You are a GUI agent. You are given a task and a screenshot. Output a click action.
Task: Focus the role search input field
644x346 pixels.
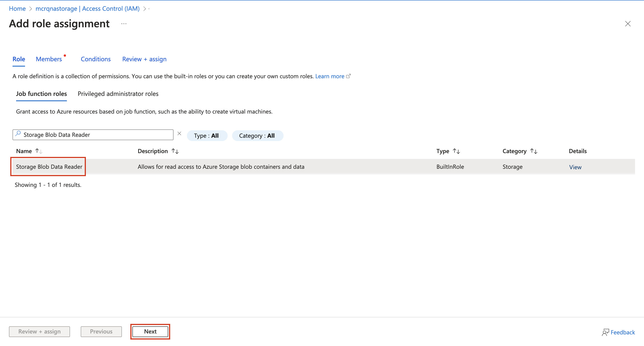[93, 135]
